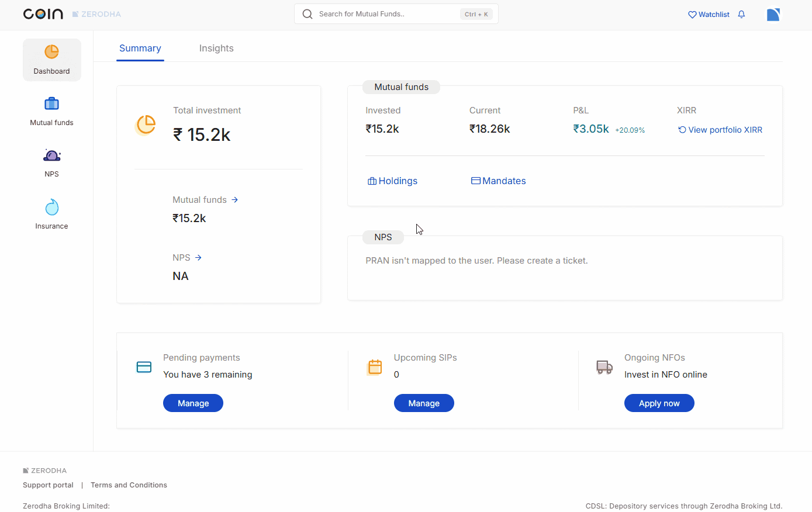812x512 pixels.
Task: Click the notifications bell icon
Action: pos(741,15)
